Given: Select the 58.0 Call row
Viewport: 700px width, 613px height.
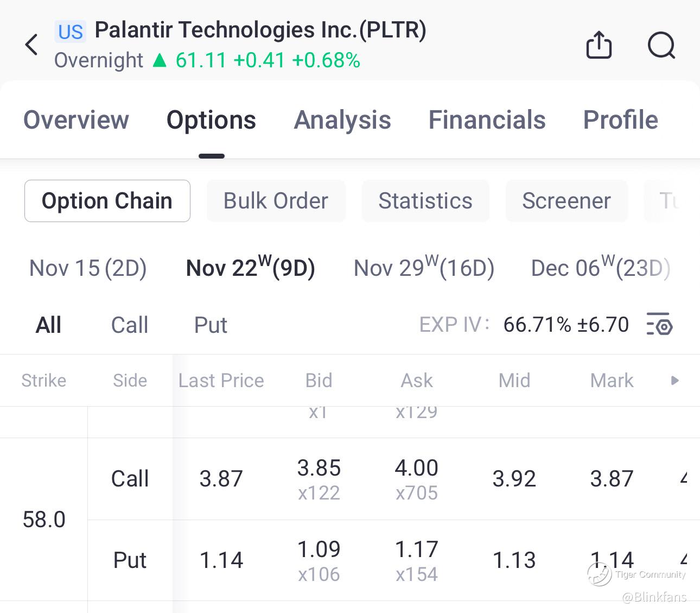Looking at the screenshot, I should (x=130, y=479).
